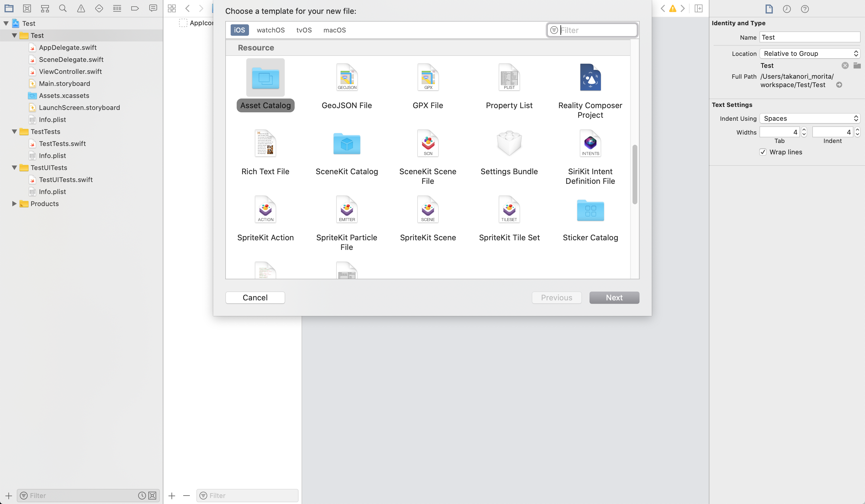Select the SceneKit Catalog template
The height and width of the screenshot is (504, 865).
(x=347, y=153)
